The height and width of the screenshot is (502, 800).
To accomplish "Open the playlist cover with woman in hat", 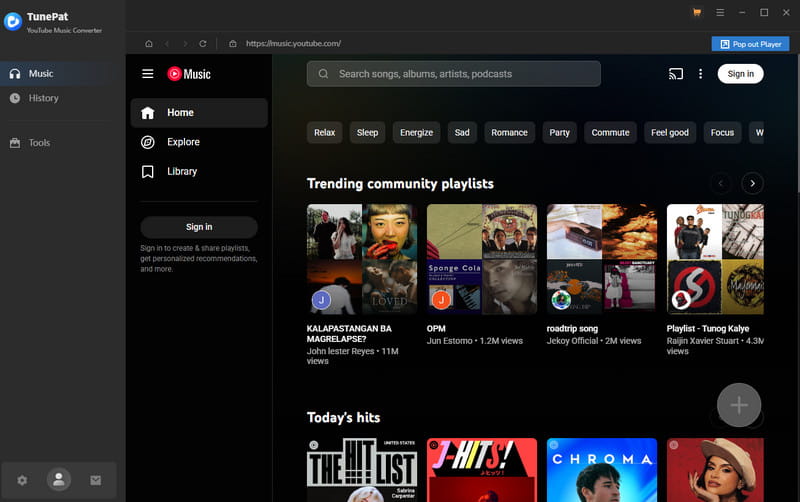I will 715,470.
